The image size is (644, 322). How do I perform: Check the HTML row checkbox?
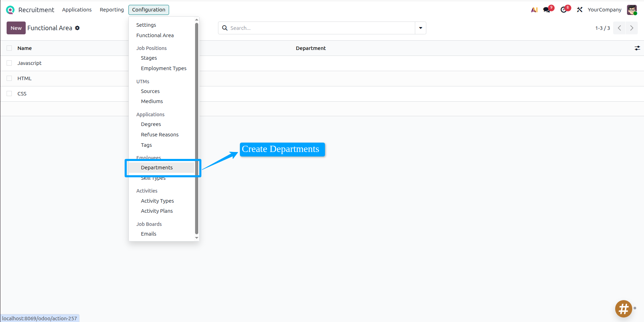9,78
